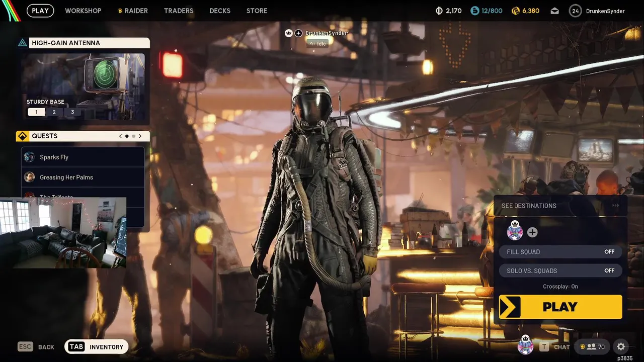Select the first Quests page dot
The image size is (644, 362).
(127, 136)
